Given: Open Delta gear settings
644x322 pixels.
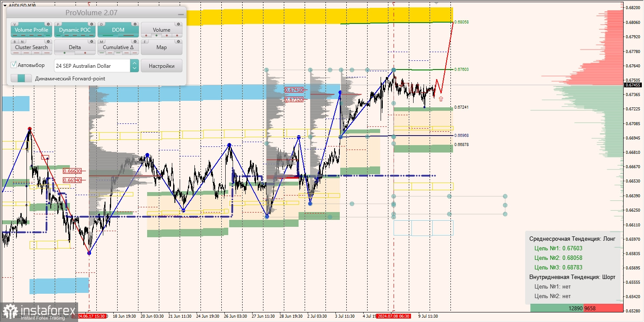Looking at the screenshot, I should (x=92, y=41).
